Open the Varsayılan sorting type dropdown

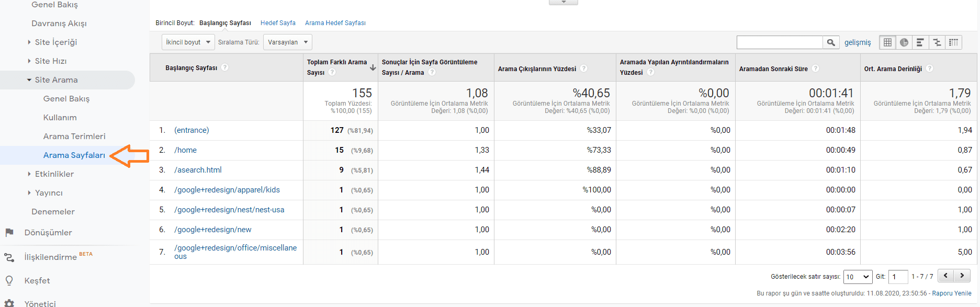pos(287,42)
